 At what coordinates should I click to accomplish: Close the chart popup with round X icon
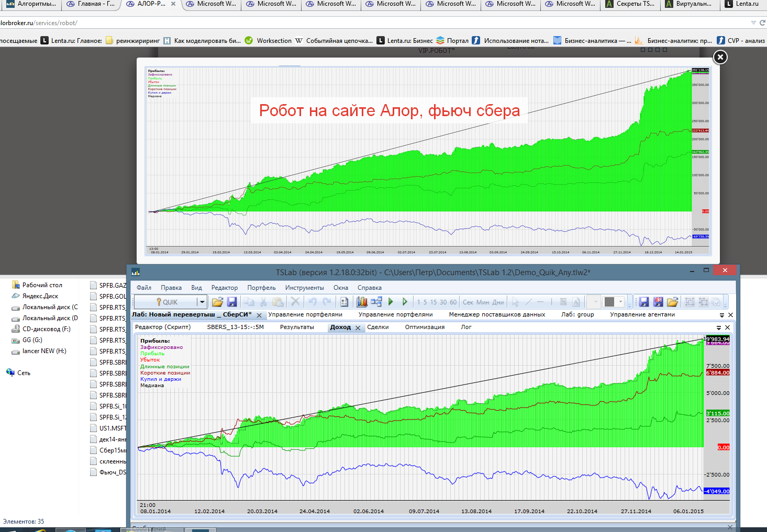720,57
